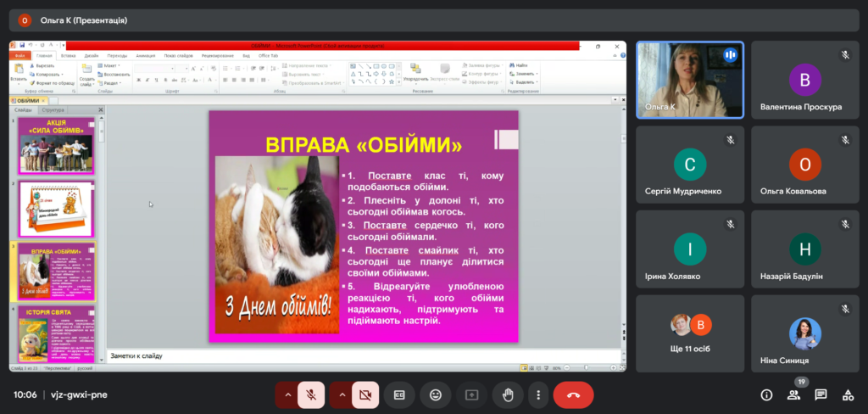Show the participants list with 19 badge

793,394
